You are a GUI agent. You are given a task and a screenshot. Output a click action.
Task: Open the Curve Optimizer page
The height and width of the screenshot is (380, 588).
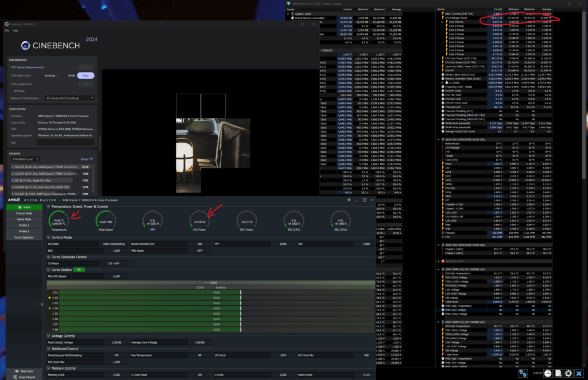(24, 237)
